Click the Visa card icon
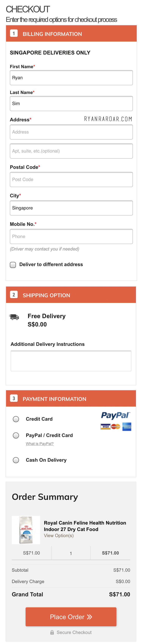This screenshot has height=644, width=142. pyautogui.click(x=105, y=427)
